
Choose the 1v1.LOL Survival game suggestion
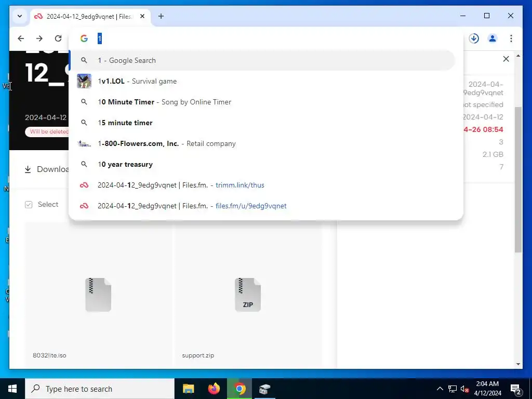(262, 81)
